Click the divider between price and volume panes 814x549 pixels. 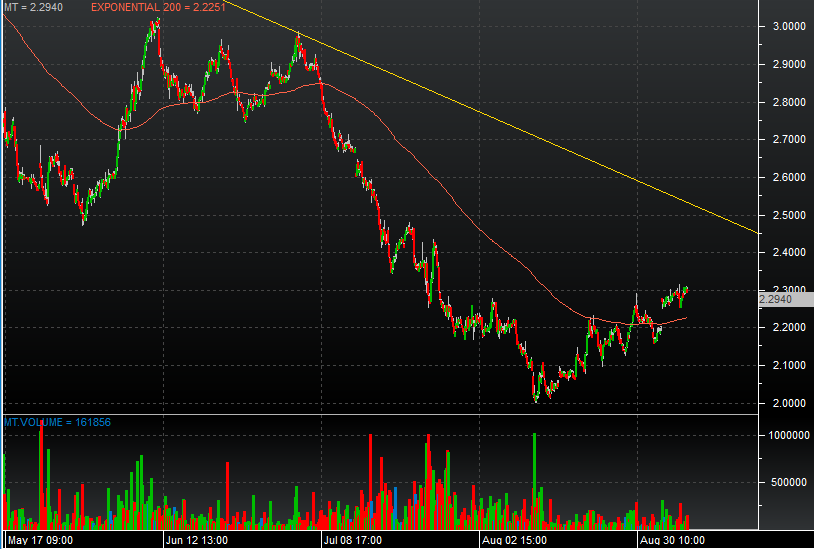pyautogui.click(x=380, y=414)
